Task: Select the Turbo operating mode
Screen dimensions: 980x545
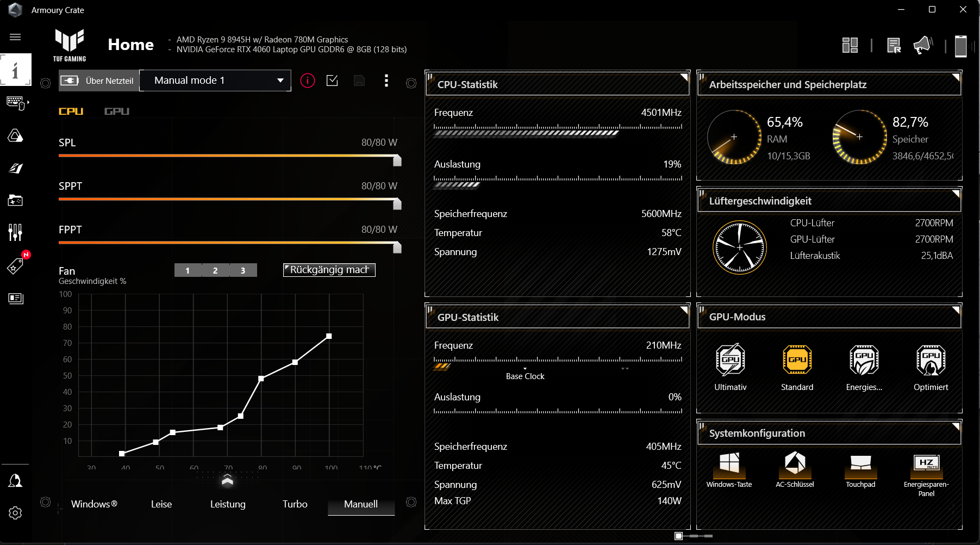Action: 295,504
